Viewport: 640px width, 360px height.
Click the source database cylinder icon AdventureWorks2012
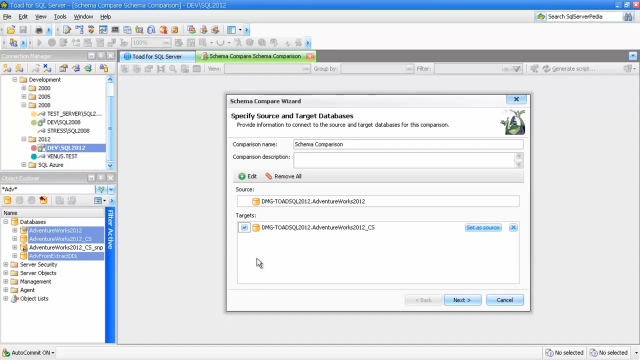[256, 201]
